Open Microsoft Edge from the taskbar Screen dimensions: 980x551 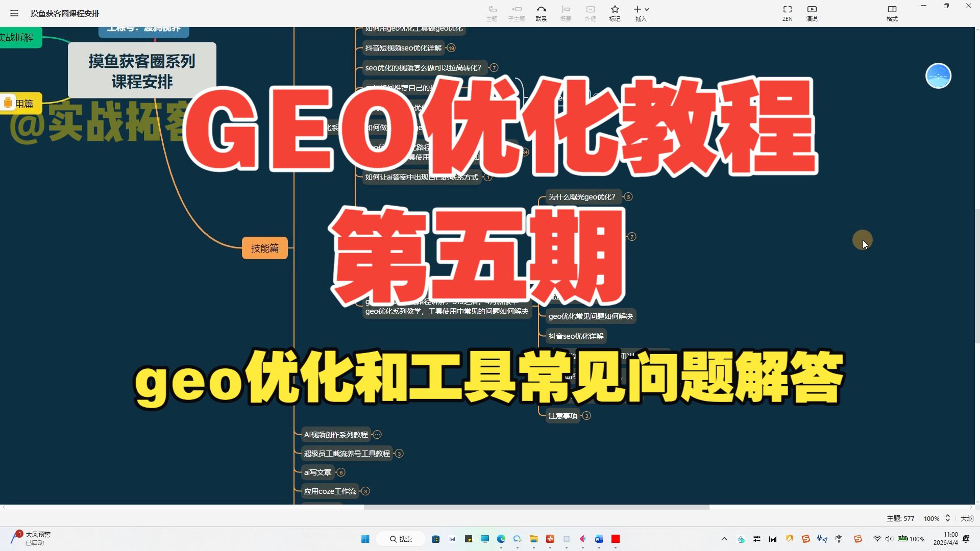coord(501,539)
